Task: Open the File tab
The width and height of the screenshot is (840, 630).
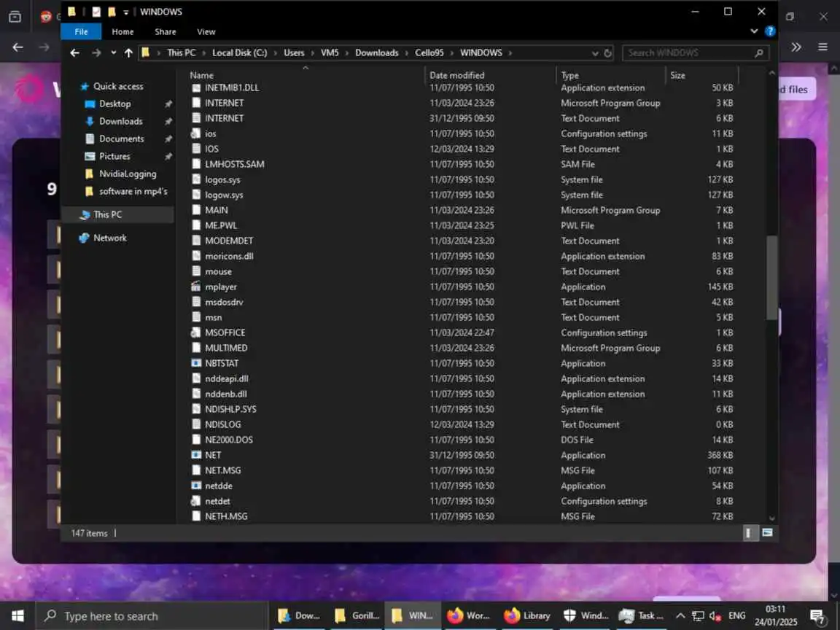Action: click(x=81, y=31)
